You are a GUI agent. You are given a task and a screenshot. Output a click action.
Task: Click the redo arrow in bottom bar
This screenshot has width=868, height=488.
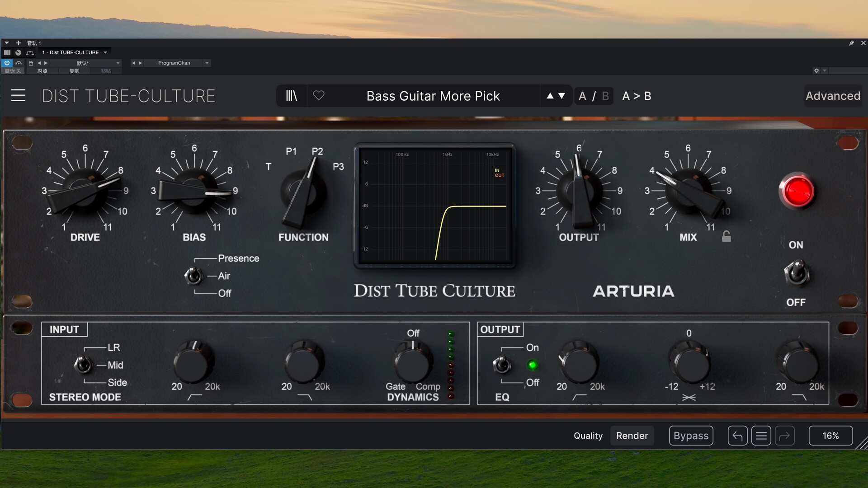(x=785, y=436)
